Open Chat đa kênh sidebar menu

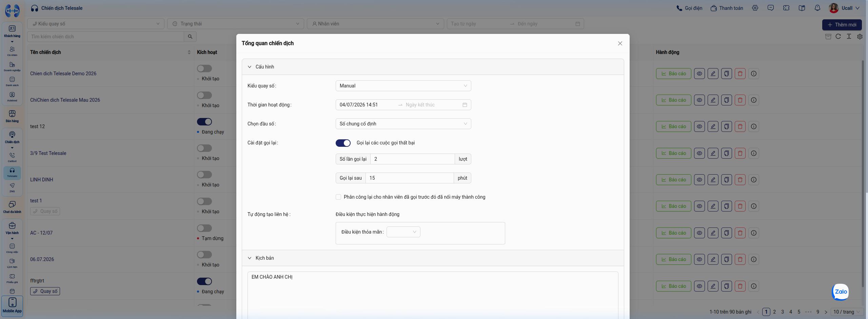(12, 207)
